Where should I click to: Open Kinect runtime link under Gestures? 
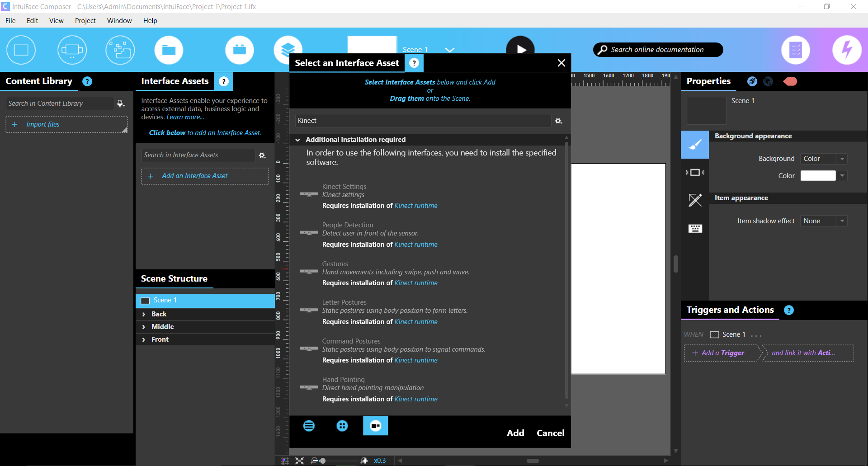(416, 283)
